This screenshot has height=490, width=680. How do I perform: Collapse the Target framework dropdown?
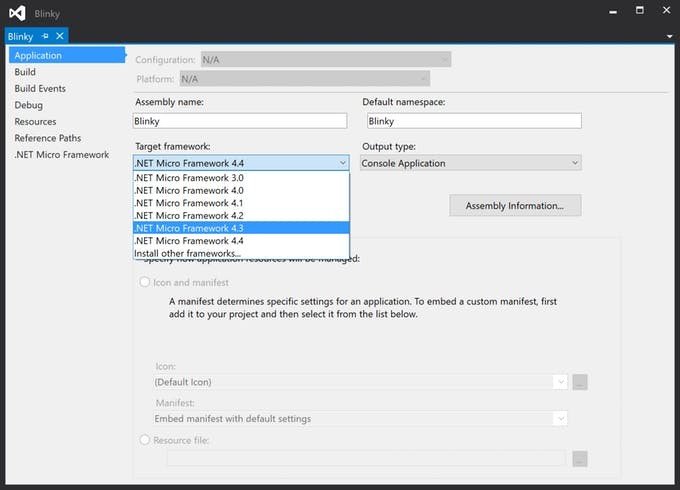click(342, 163)
